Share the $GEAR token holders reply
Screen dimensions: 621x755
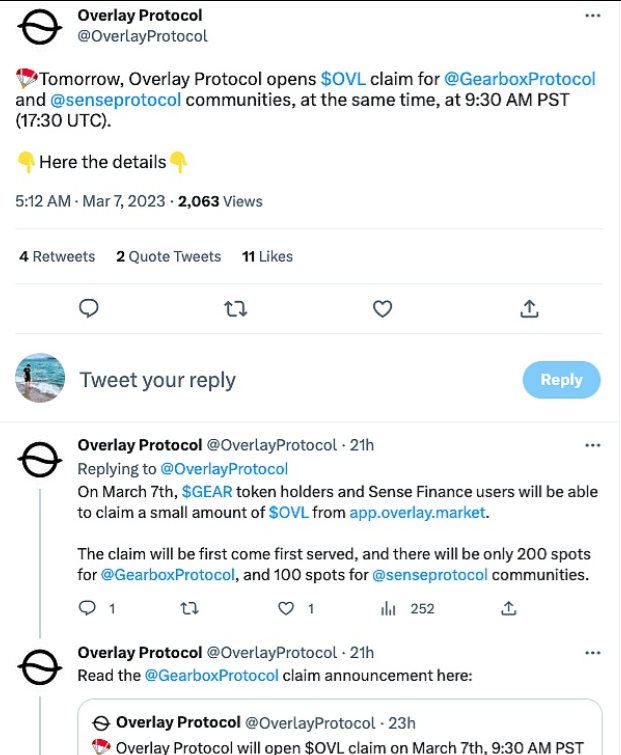click(x=508, y=608)
